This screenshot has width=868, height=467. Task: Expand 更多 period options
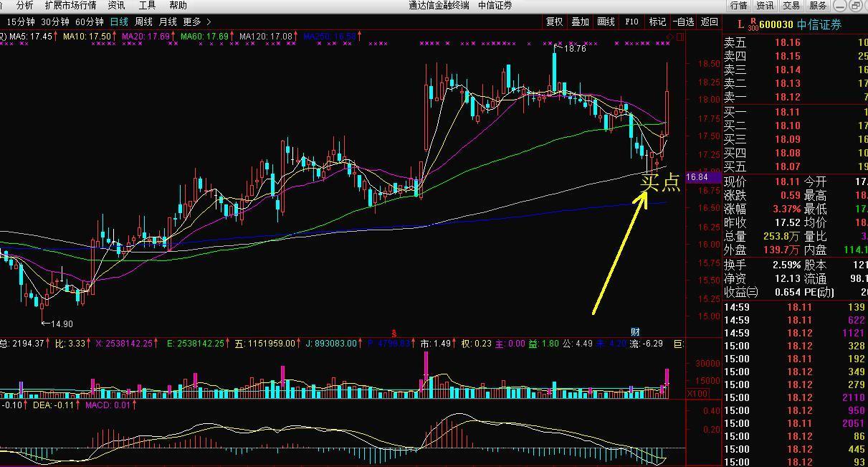197,22
